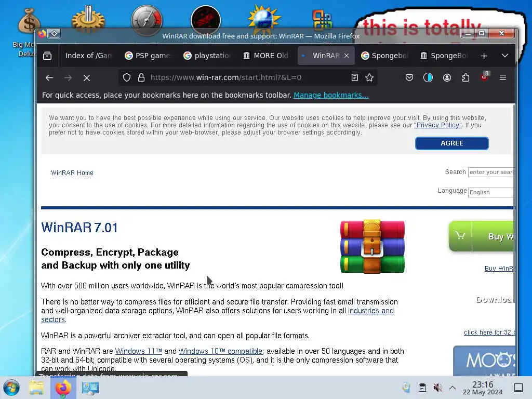This screenshot has height=399, width=532.
Task: Click the Firefox View icon
Action: (47, 56)
